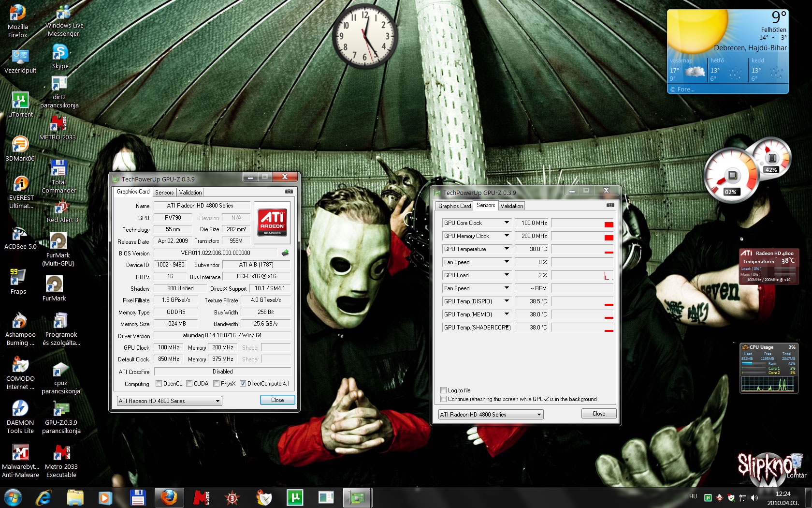Image resolution: width=812 pixels, height=508 pixels.
Task: Enable the Log to file checkbox
Action: coord(443,390)
